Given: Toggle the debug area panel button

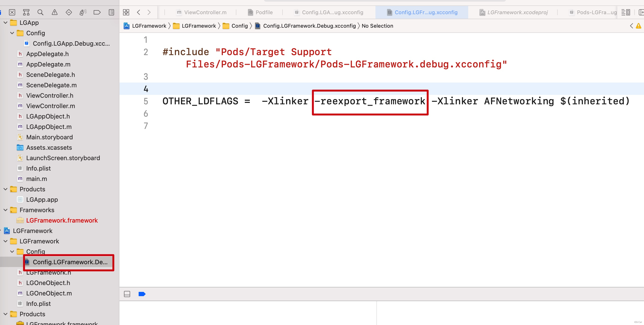Looking at the screenshot, I should pyautogui.click(x=127, y=294).
